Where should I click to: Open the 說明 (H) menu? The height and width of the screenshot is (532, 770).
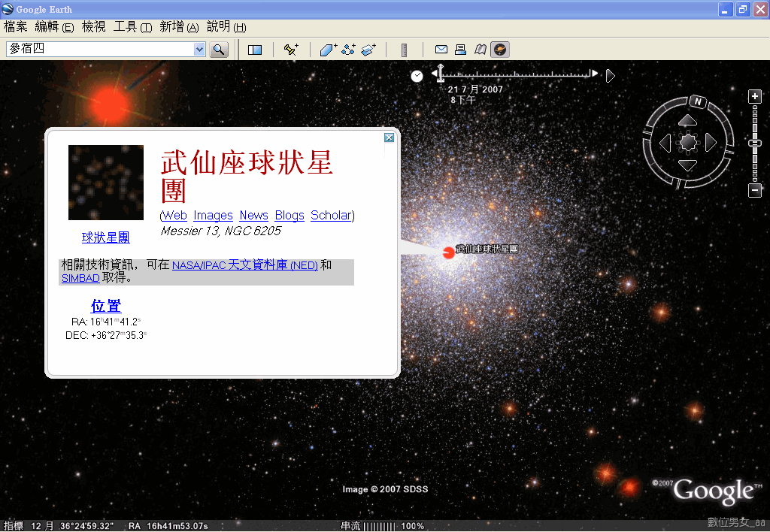tap(226, 26)
